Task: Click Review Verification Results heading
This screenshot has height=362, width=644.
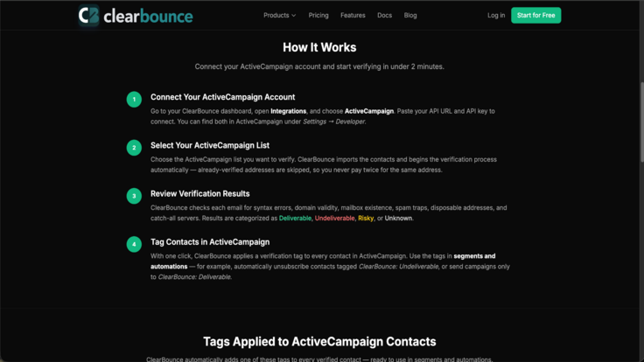Action: coord(199,194)
